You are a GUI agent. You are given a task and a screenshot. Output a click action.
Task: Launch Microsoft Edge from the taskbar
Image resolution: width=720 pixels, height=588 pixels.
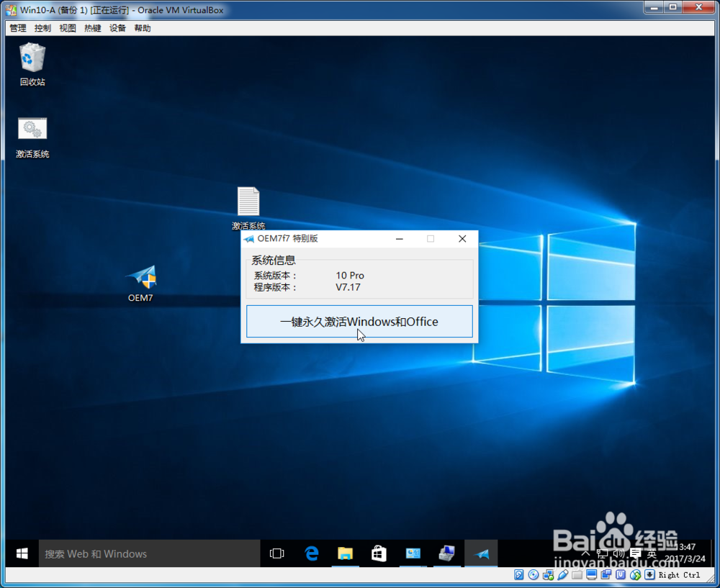coord(311,553)
